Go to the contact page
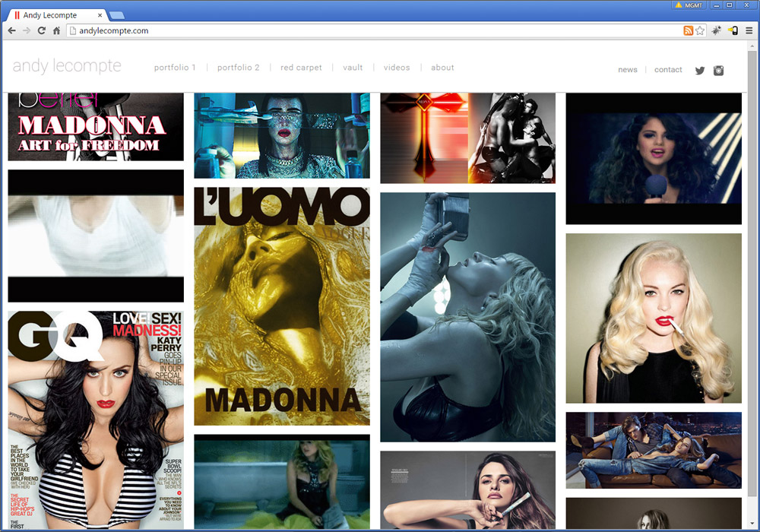Image resolution: width=760 pixels, height=532 pixels. (x=668, y=70)
